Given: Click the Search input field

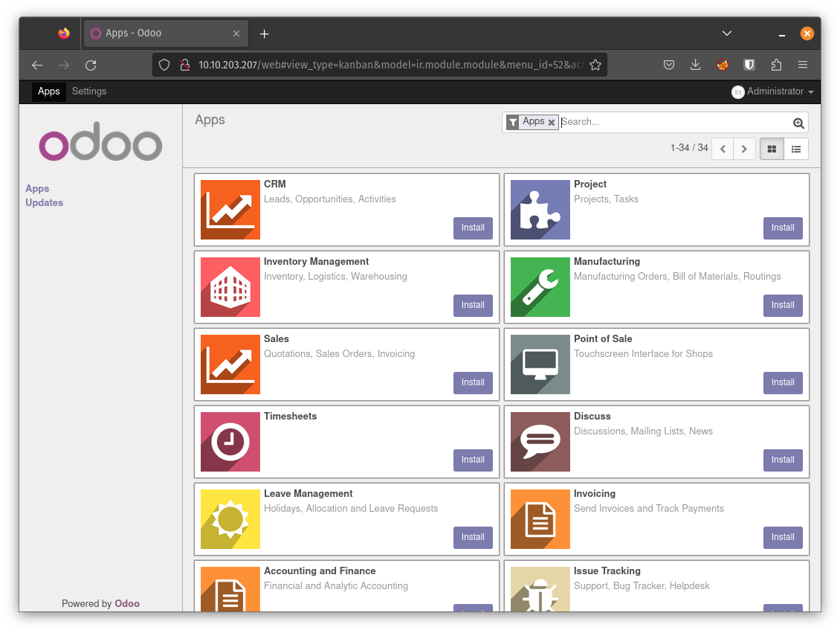Looking at the screenshot, I should click(x=673, y=122).
